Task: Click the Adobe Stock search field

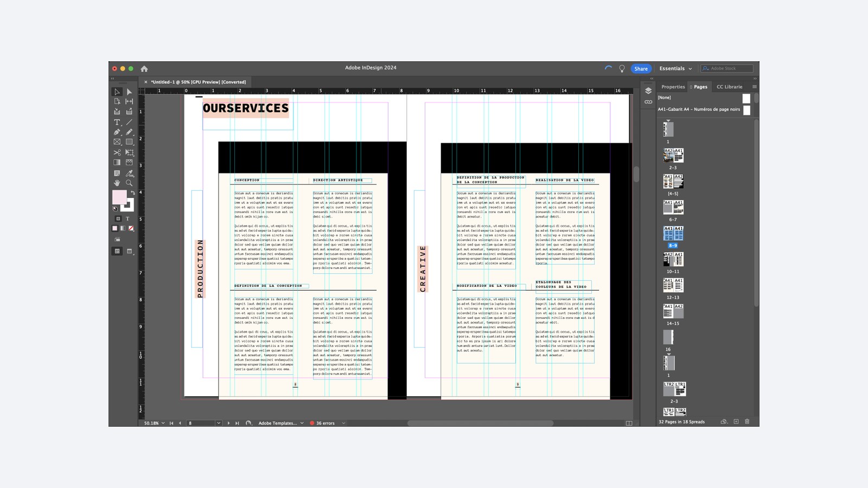Action: pyautogui.click(x=727, y=68)
